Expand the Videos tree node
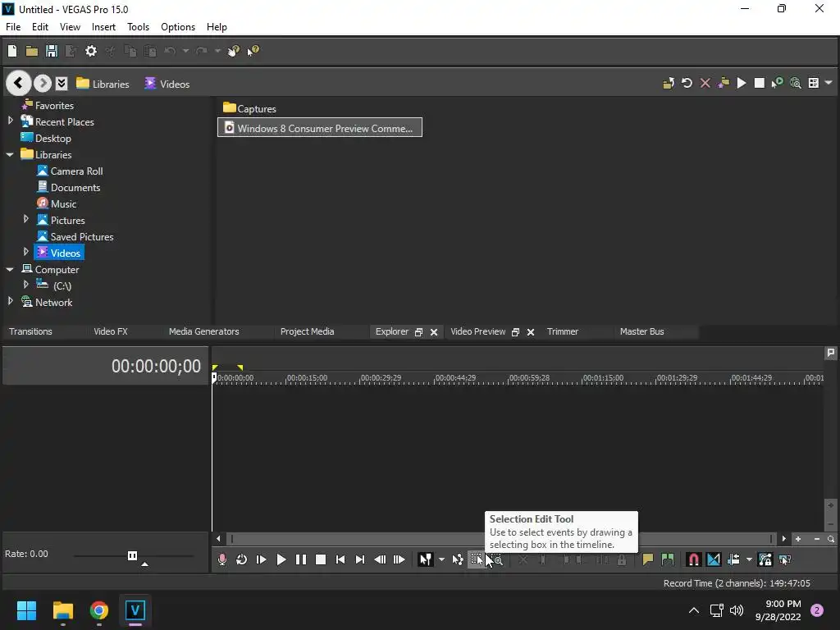Viewport: 840px width, 630px height. (x=25, y=252)
